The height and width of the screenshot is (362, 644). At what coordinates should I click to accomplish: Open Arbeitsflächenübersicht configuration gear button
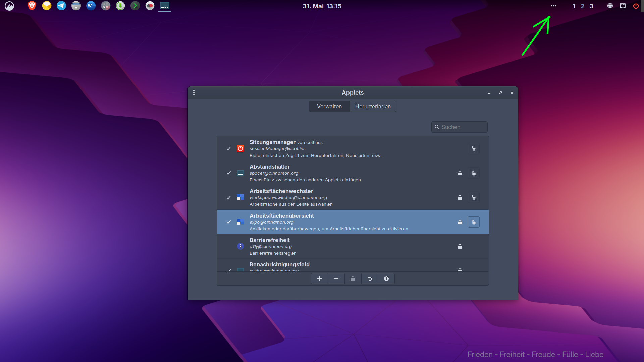(473, 222)
